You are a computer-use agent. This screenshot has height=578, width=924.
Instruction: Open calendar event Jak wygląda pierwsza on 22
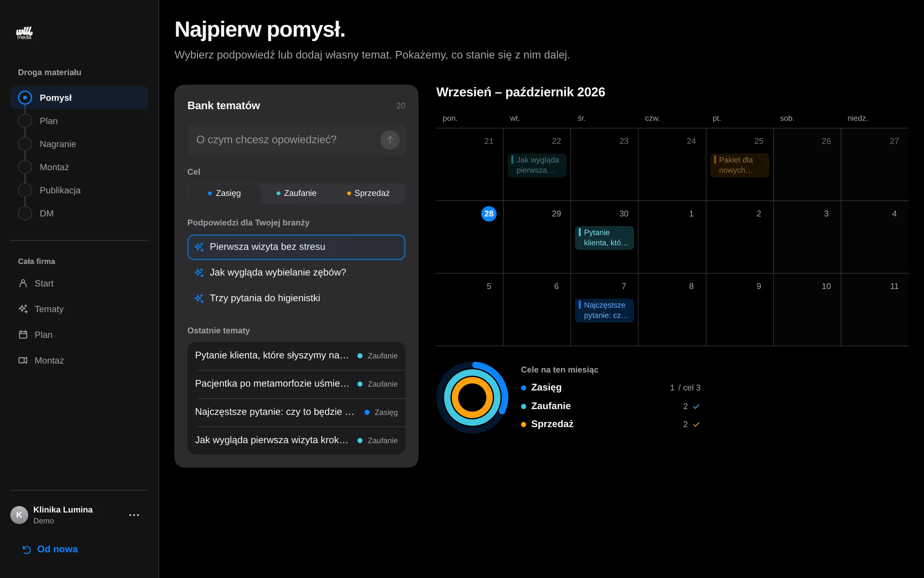point(537,165)
